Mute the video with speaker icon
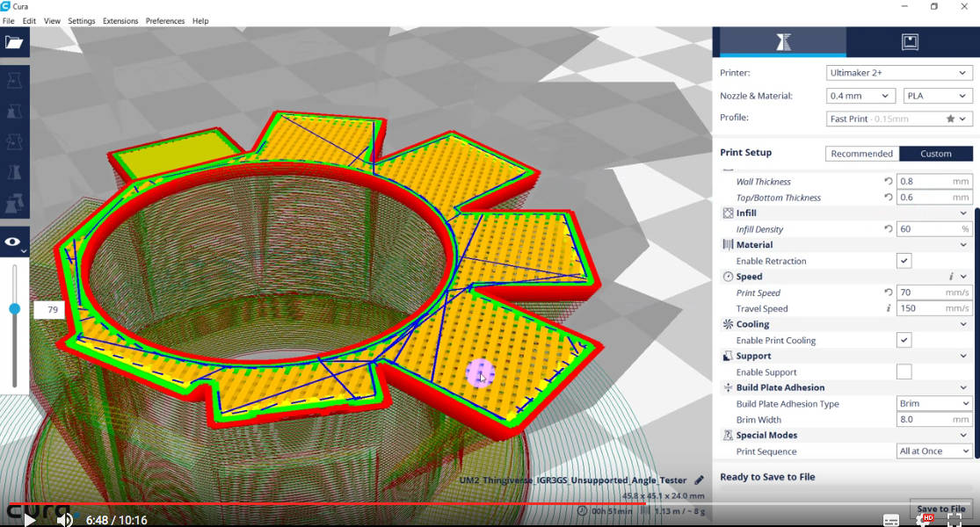980x527 pixels. click(x=64, y=519)
